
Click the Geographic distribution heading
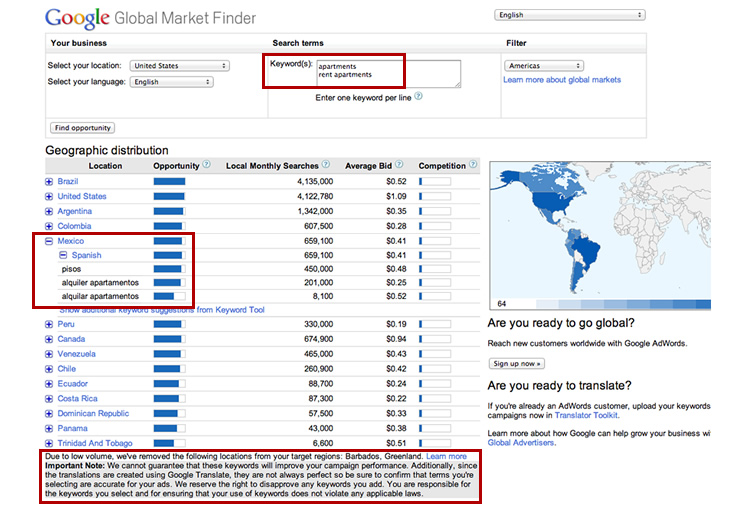coord(107,151)
